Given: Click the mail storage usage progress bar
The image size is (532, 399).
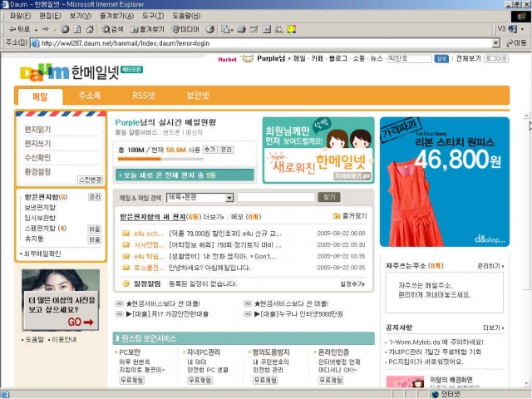Looking at the screenshot, I should pos(160,159).
